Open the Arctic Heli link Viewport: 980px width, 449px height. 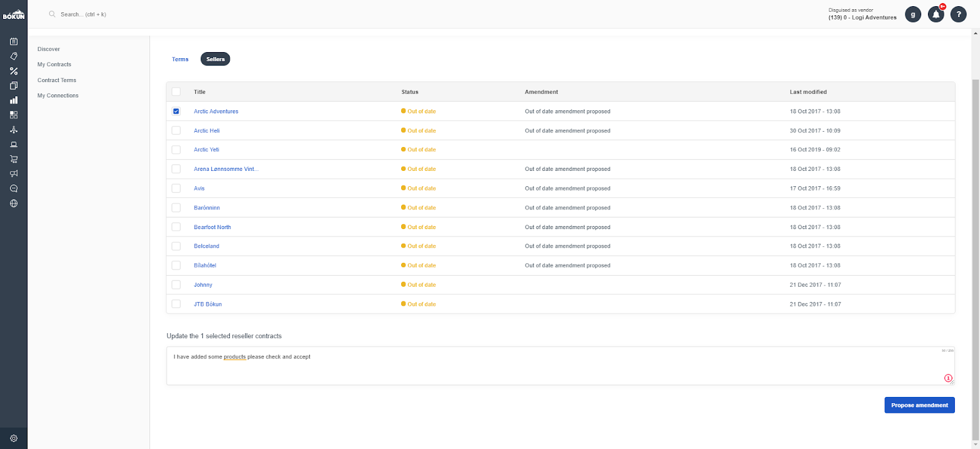point(207,130)
